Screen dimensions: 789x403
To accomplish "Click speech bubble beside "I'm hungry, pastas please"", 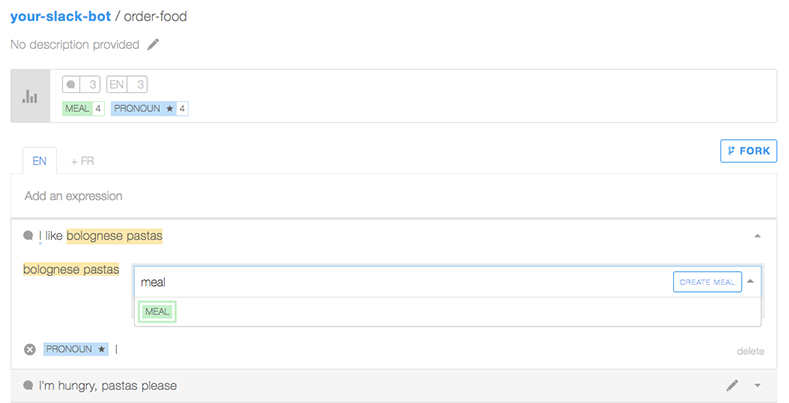I will tap(28, 385).
